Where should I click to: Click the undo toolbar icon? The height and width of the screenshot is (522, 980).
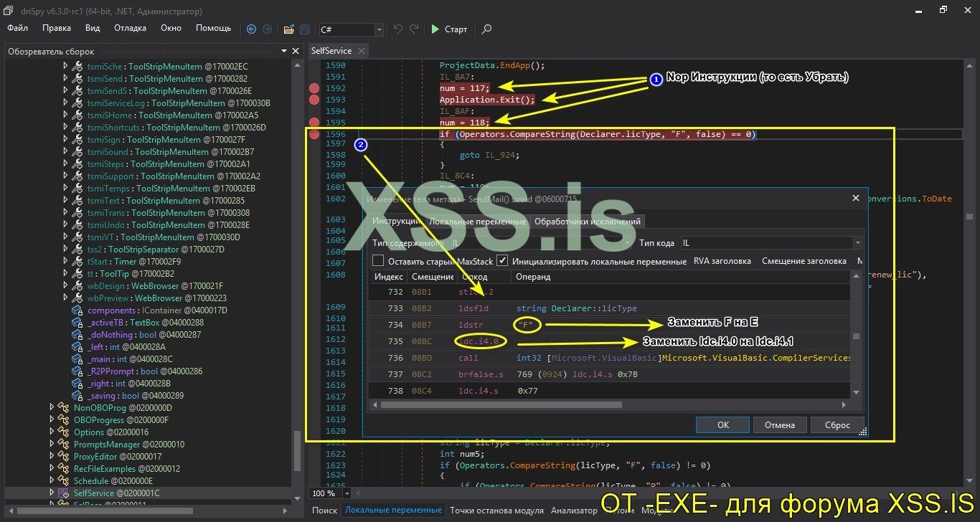click(x=398, y=29)
